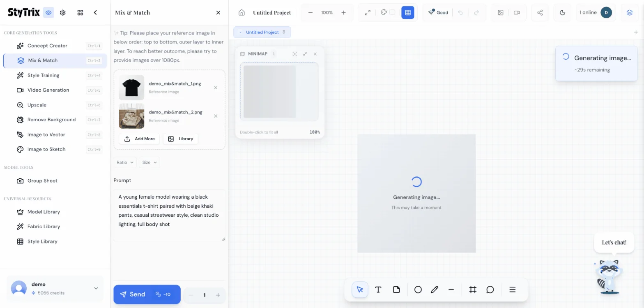Select the Pencil drawing tool
The image size is (644, 308).
click(x=435, y=289)
